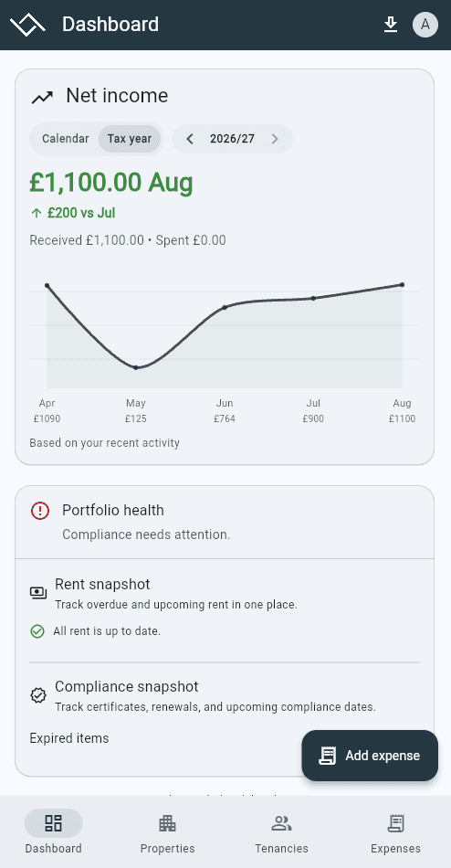
Task: Select the Dashboard bottom navigation tab
Action: (x=54, y=832)
